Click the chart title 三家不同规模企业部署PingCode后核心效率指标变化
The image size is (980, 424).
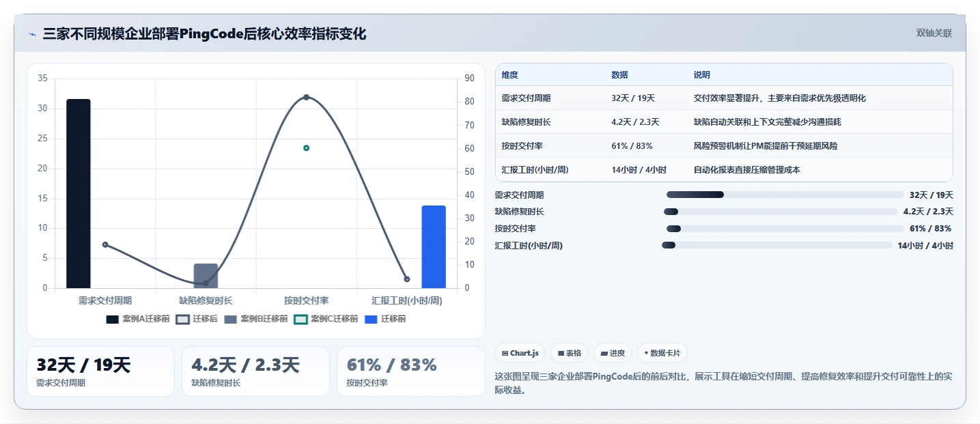tap(204, 33)
